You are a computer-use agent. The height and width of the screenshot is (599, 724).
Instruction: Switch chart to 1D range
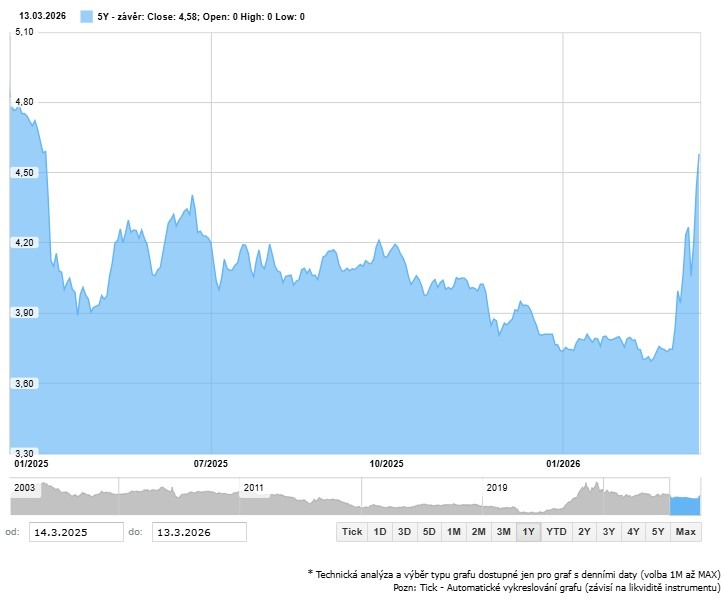(x=380, y=532)
